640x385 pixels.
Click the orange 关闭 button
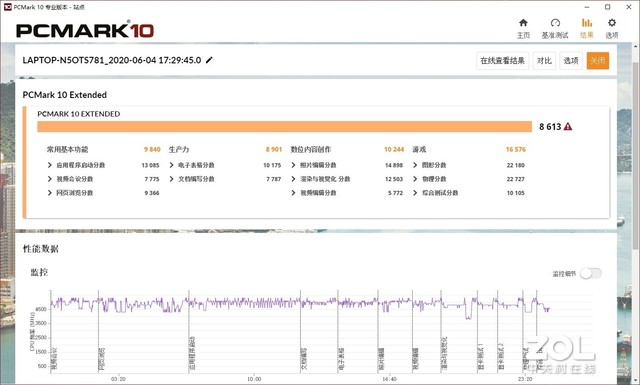[598, 61]
